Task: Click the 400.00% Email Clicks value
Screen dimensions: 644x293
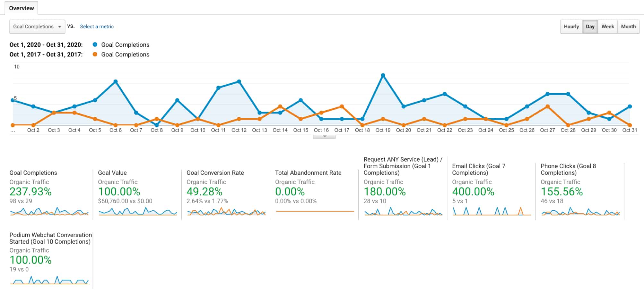Action: click(473, 191)
